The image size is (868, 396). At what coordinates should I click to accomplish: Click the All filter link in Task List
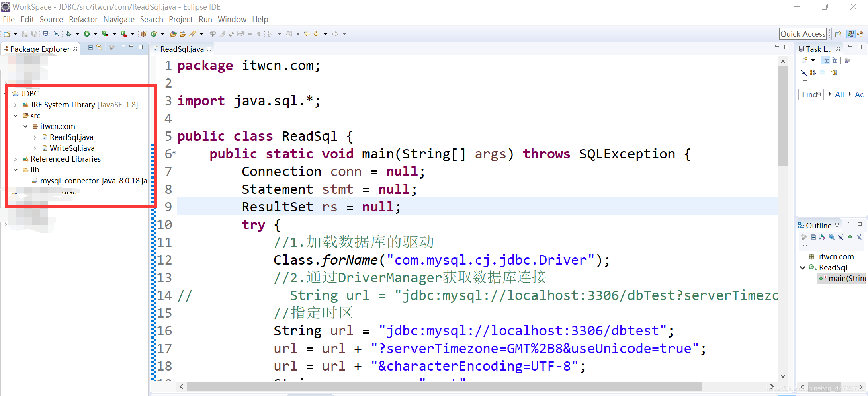pos(839,94)
